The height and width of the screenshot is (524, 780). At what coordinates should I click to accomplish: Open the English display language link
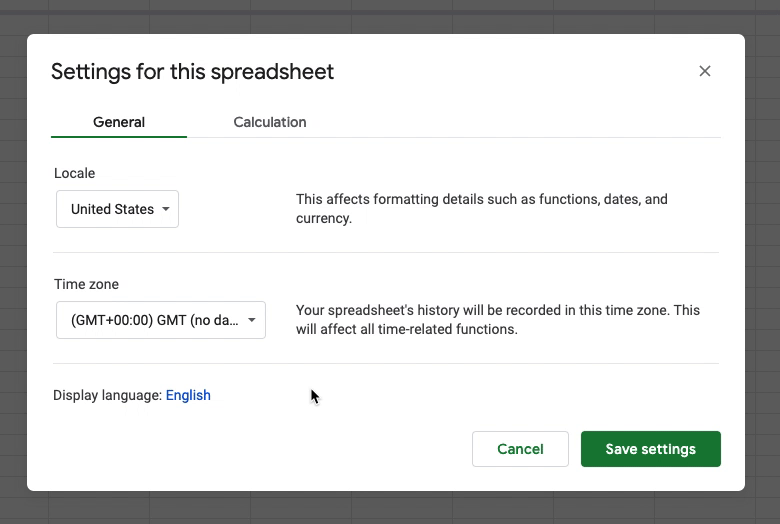(x=188, y=395)
